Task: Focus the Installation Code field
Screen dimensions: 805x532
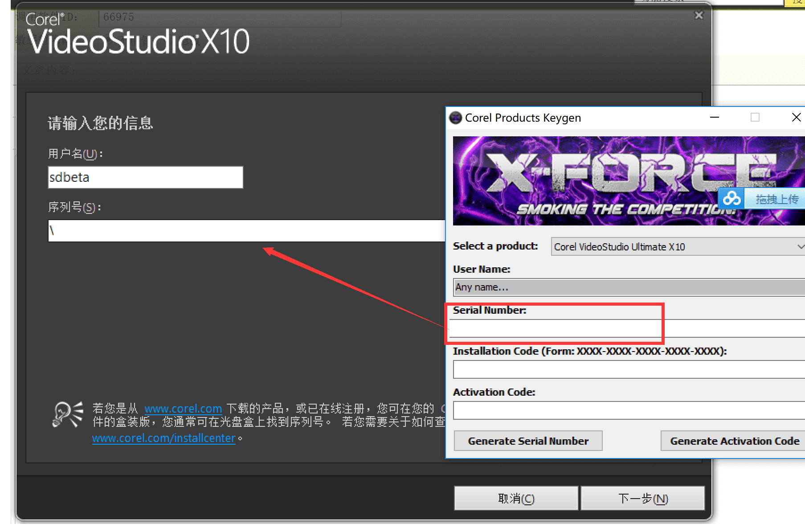Action: 629,369
